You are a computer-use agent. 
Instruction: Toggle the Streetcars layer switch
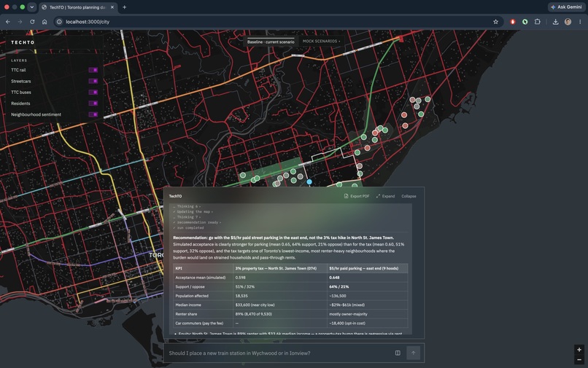(93, 81)
